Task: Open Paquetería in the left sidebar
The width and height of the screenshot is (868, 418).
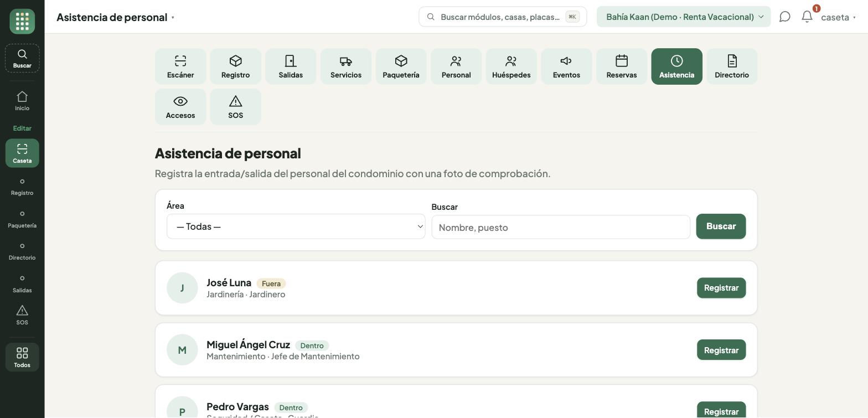Action: tap(22, 220)
